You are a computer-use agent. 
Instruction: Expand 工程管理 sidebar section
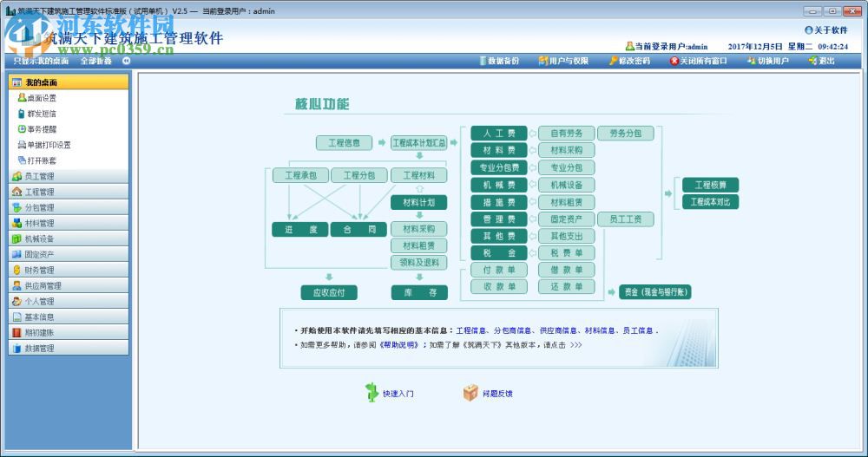[x=69, y=192]
